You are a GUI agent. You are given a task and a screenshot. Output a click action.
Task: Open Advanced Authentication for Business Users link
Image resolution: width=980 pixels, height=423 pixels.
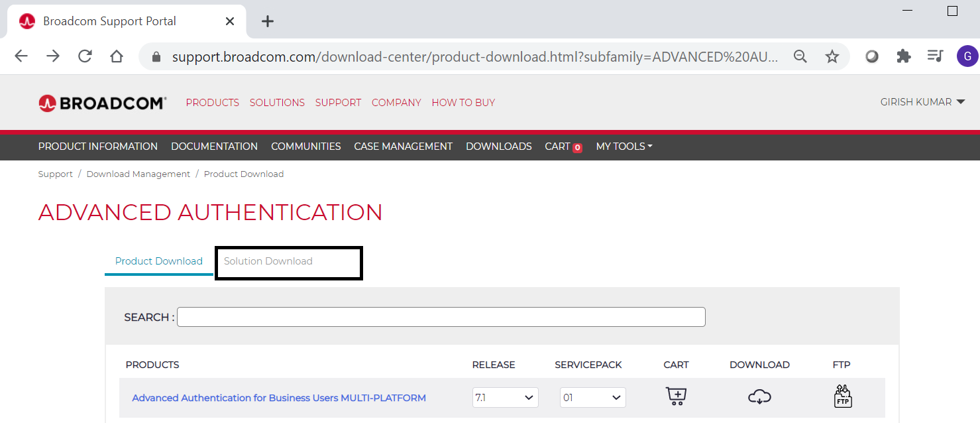click(x=279, y=398)
